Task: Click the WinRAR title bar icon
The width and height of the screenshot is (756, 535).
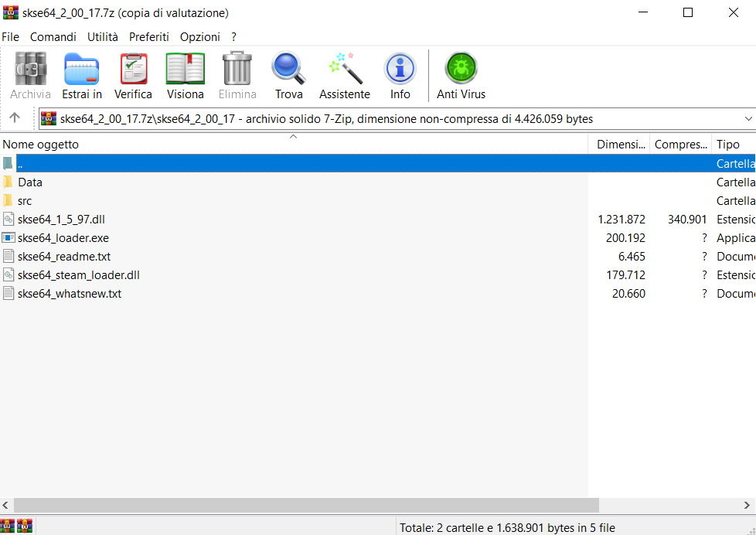Action: tap(11, 12)
